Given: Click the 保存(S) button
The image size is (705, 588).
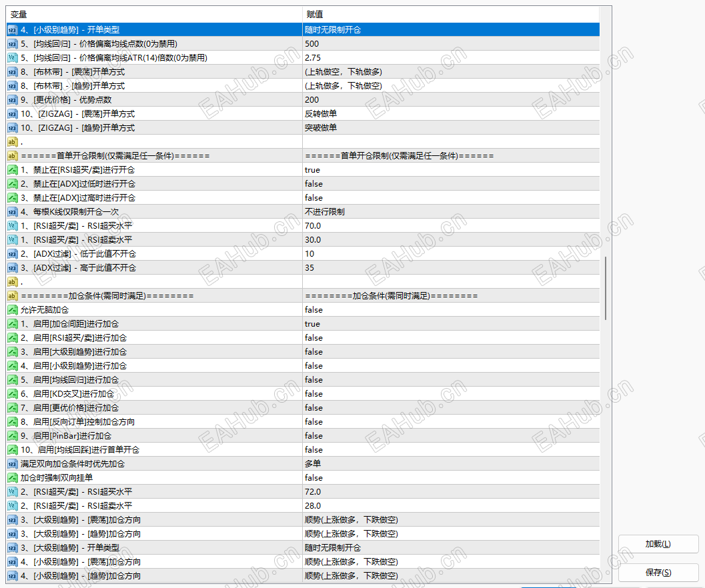Looking at the screenshot, I should tap(658, 572).
